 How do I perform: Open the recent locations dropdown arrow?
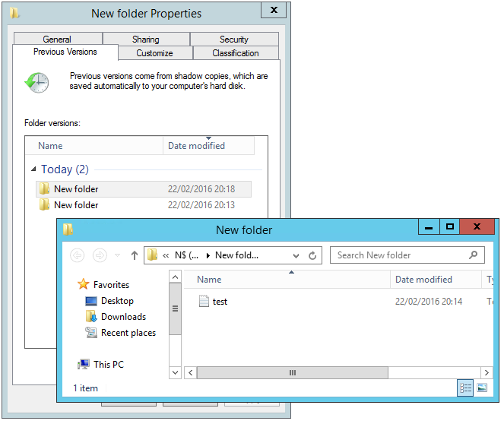point(118,255)
